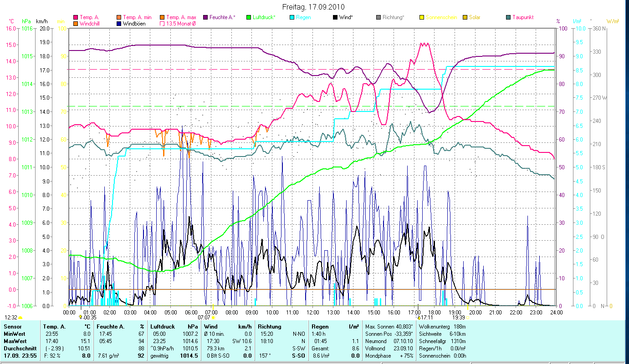Click the black Wind legend square

[335, 17]
